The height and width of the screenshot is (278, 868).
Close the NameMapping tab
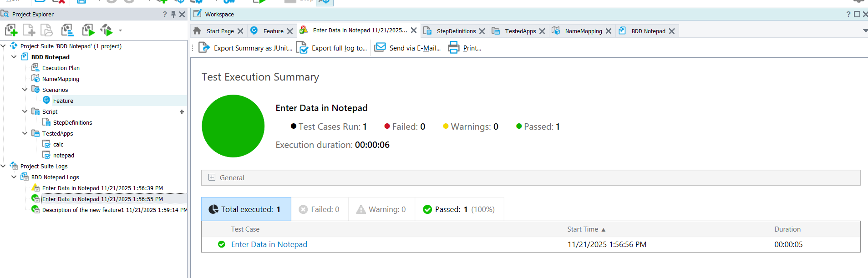click(609, 31)
